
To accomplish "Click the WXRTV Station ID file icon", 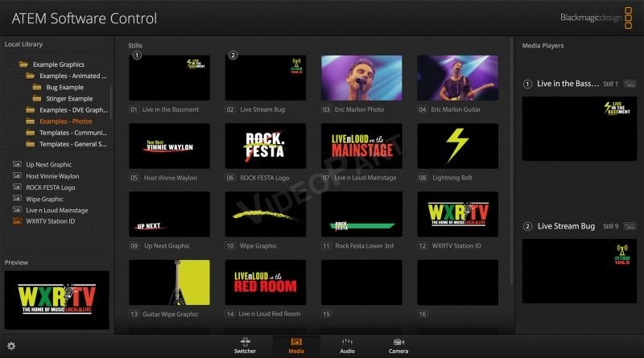I will click(x=17, y=221).
